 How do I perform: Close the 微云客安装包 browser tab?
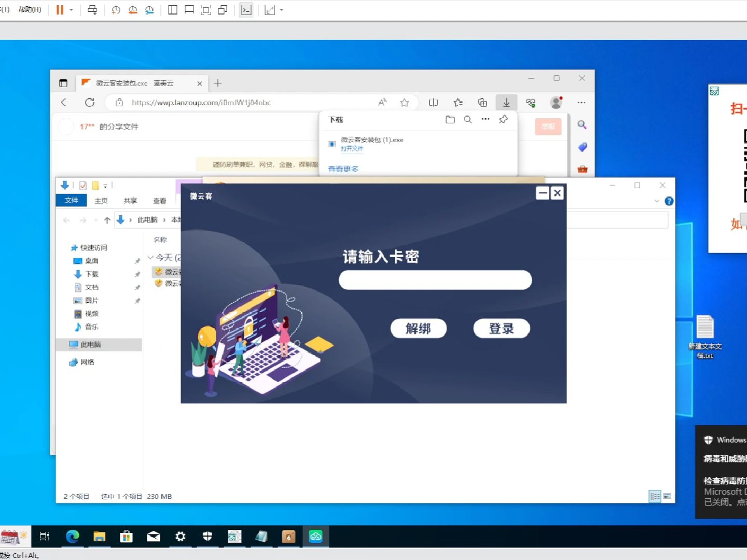[x=200, y=83]
